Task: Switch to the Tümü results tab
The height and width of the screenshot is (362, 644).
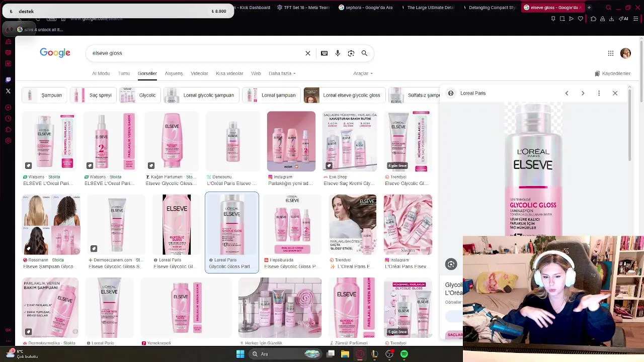Action: click(124, 73)
